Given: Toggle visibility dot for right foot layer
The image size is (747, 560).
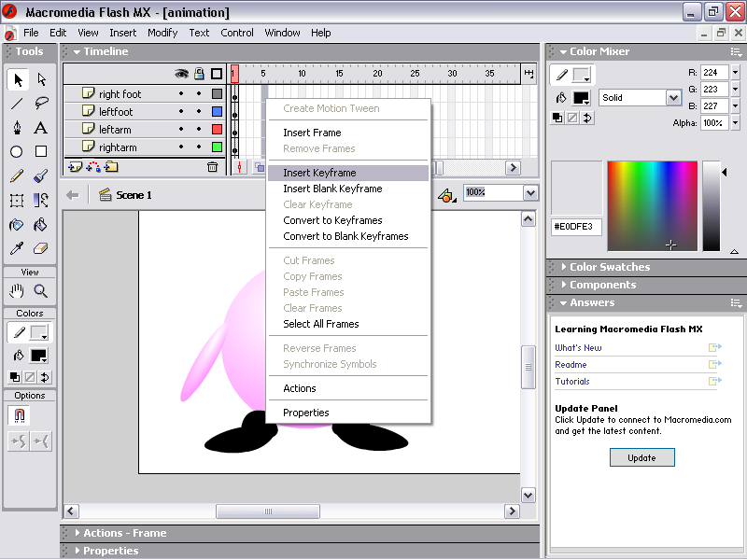Looking at the screenshot, I should tap(181, 94).
